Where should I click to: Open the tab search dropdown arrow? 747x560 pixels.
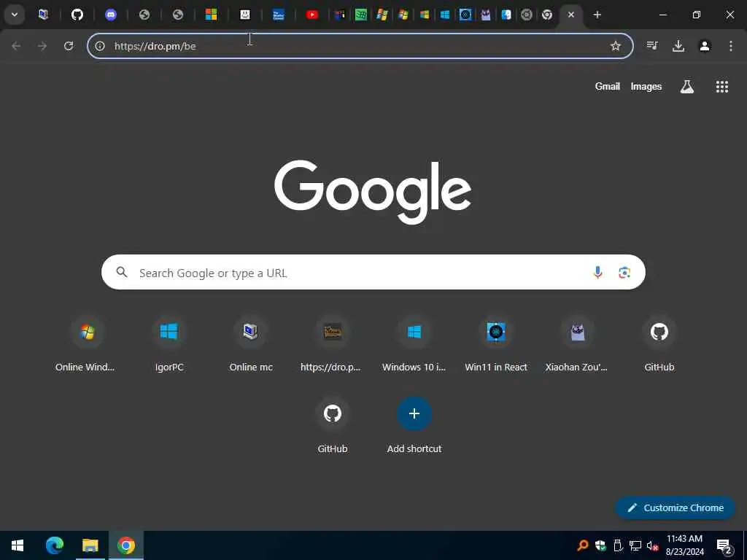[x=15, y=15]
